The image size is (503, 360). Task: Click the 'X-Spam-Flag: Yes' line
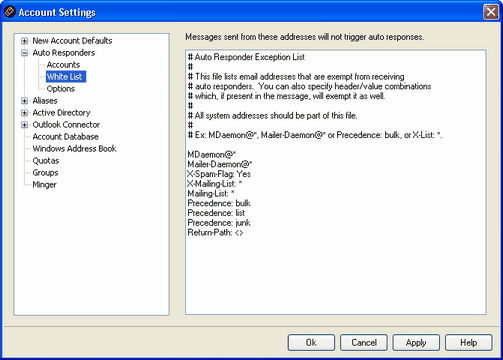tap(219, 174)
